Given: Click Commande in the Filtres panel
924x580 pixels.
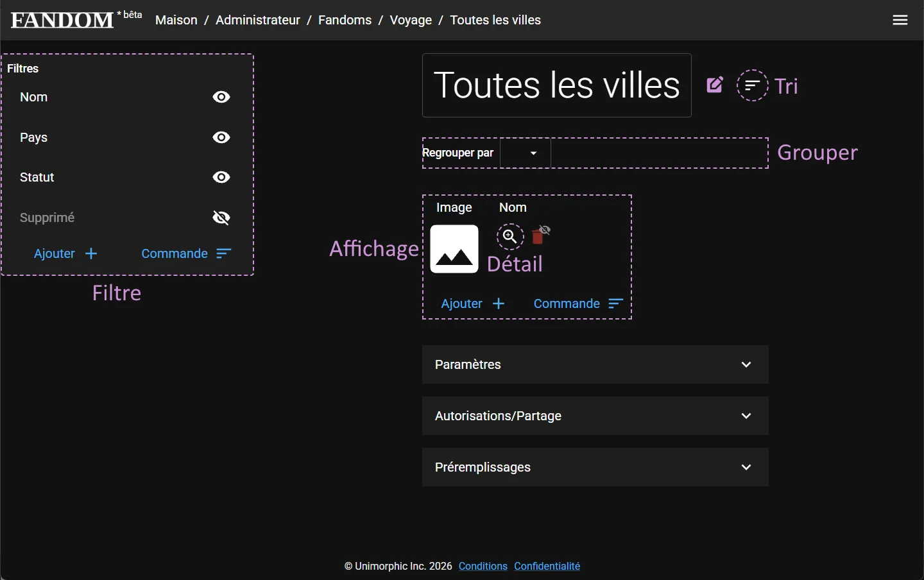Looking at the screenshot, I should [186, 253].
